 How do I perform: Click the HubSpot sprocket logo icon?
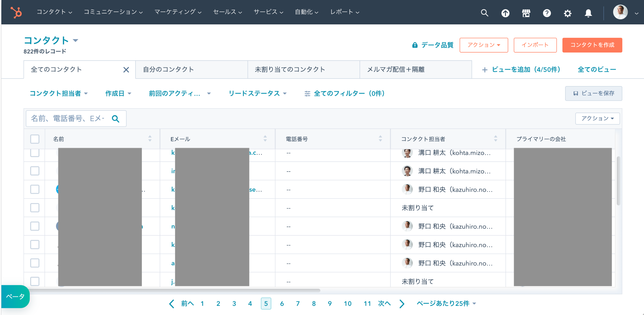16,12
